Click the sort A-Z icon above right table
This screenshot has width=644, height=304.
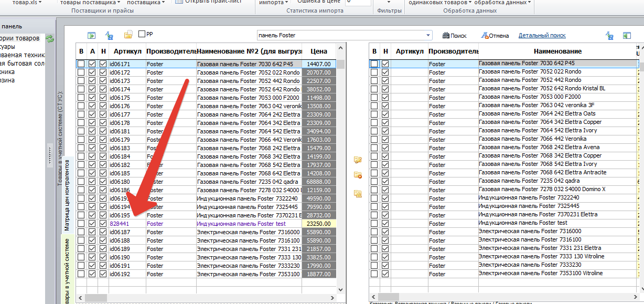(609, 36)
